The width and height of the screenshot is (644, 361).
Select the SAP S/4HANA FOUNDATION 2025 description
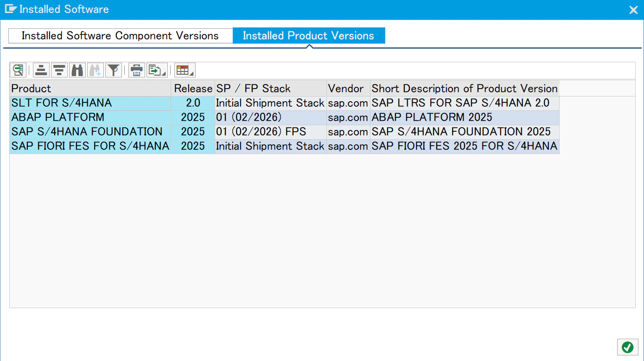pyautogui.click(x=465, y=132)
